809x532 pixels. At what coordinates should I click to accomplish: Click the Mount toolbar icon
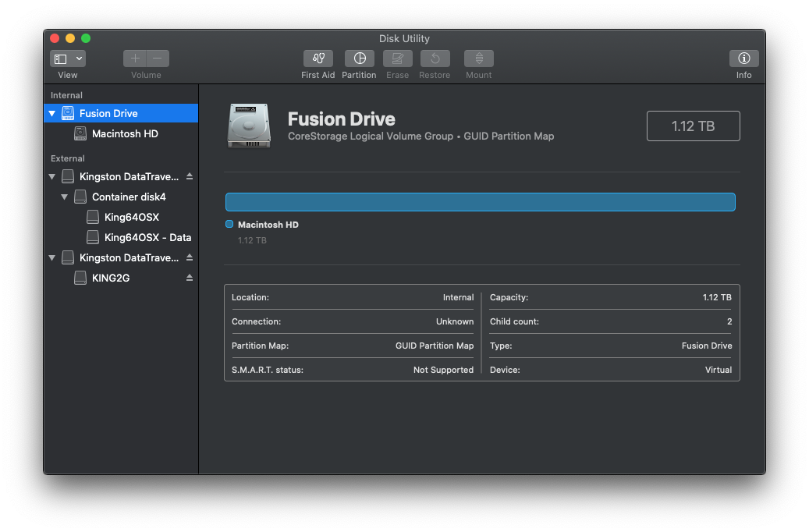tap(479, 59)
